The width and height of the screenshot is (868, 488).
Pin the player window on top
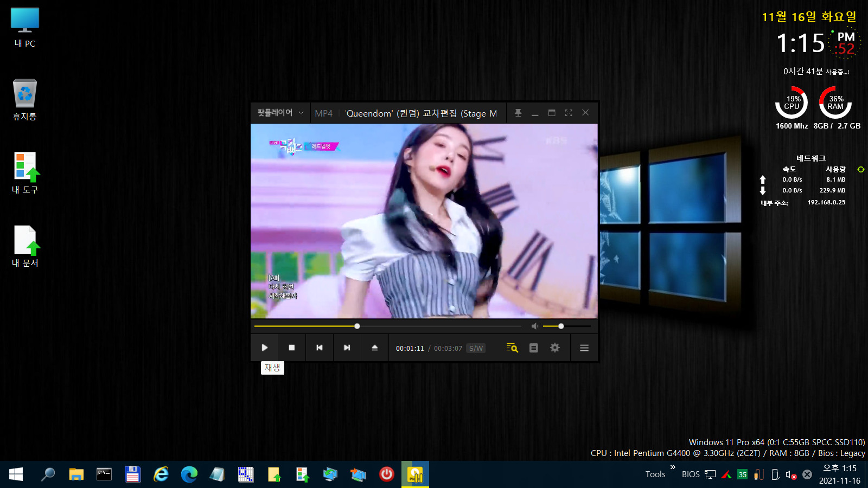click(x=518, y=113)
